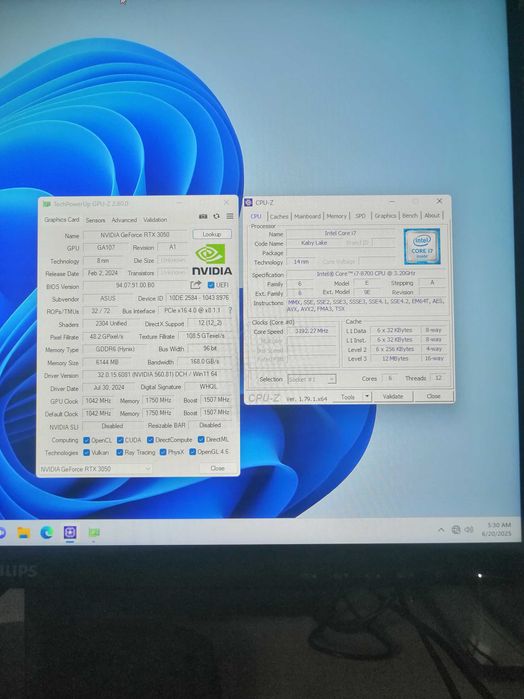Open Microsoft Edge from the taskbar

click(47, 532)
